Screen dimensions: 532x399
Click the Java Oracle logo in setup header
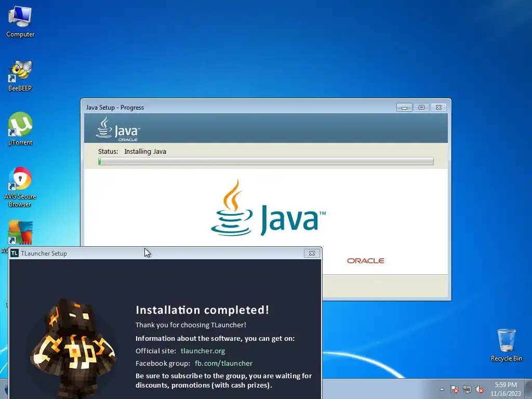click(118, 129)
